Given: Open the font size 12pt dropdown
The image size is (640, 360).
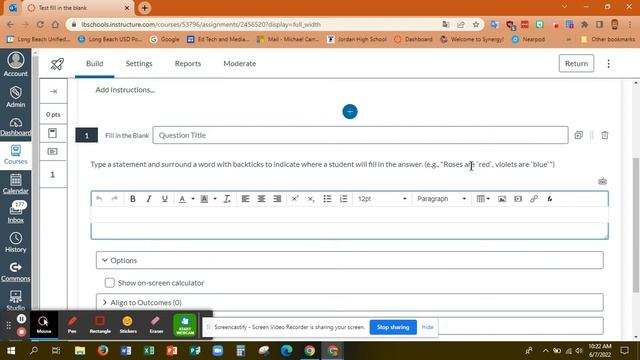Looking at the screenshot, I should click(x=382, y=199).
